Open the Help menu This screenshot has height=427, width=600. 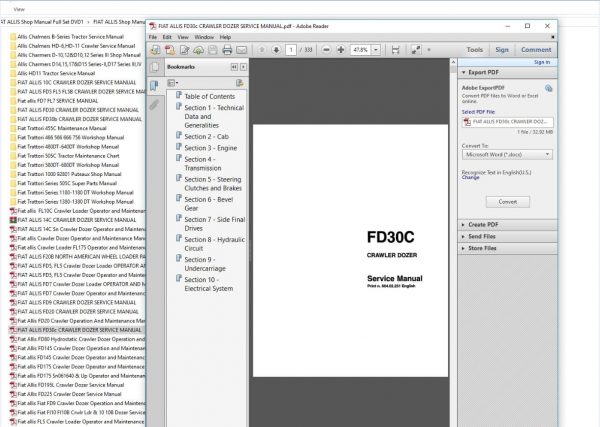pyautogui.click(x=225, y=37)
